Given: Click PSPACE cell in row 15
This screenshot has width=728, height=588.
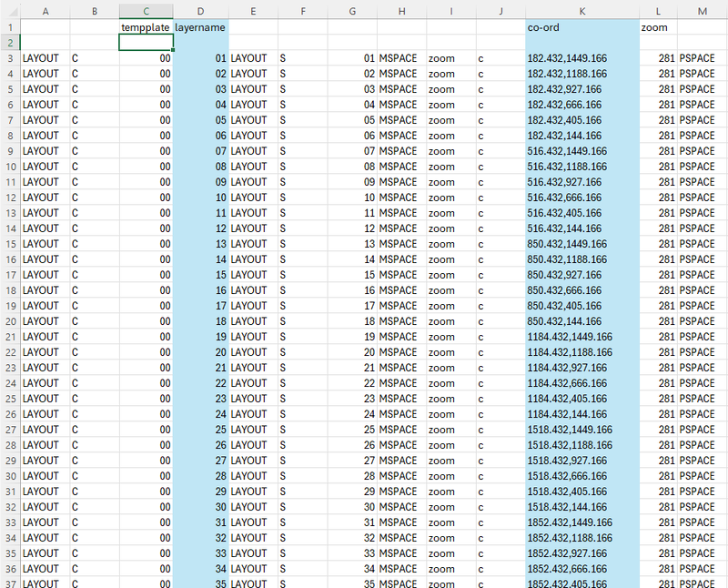Looking at the screenshot, I should pos(703,244).
